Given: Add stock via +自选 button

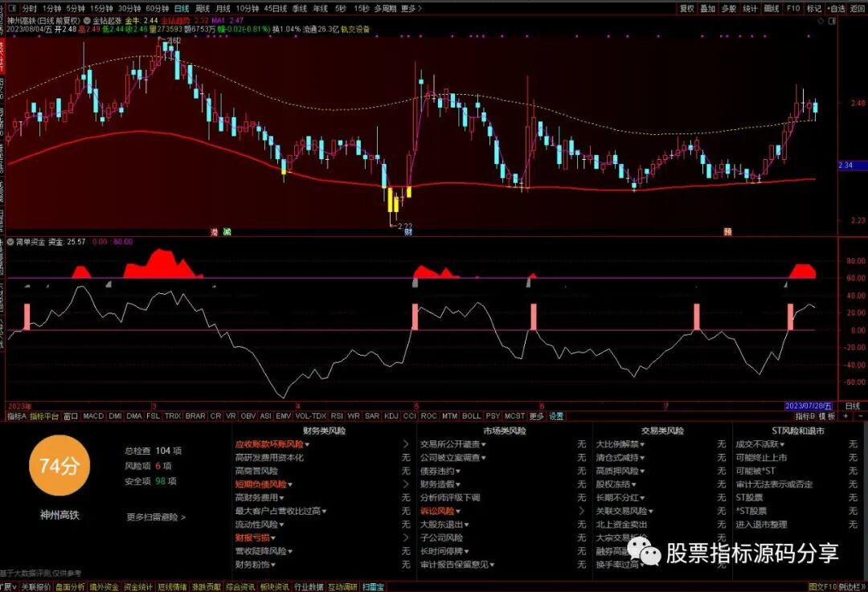Looking at the screenshot, I should 837,8.
